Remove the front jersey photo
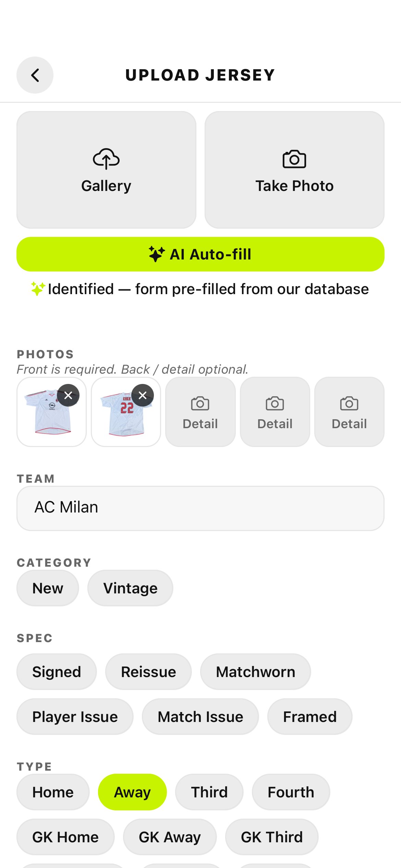The width and height of the screenshot is (401, 868). [68, 395]
